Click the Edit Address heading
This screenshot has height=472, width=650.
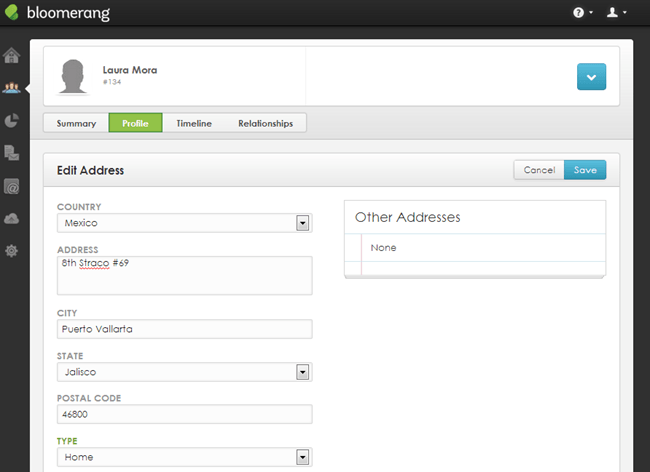coord(90,170)
